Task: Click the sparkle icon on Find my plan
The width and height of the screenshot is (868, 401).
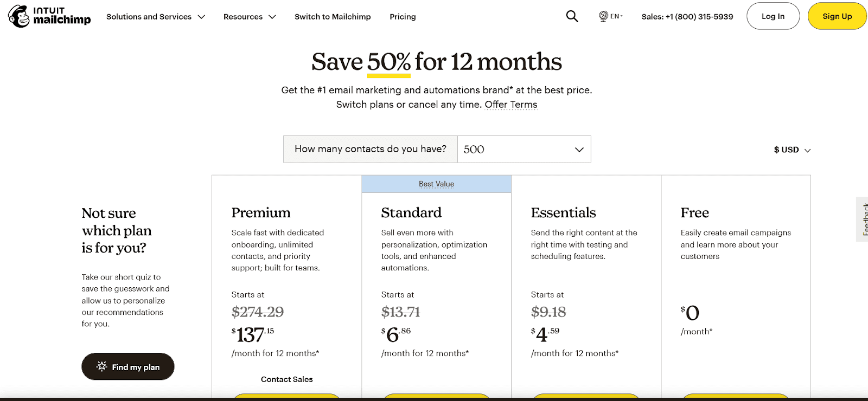Action: (x=101, y=366)
